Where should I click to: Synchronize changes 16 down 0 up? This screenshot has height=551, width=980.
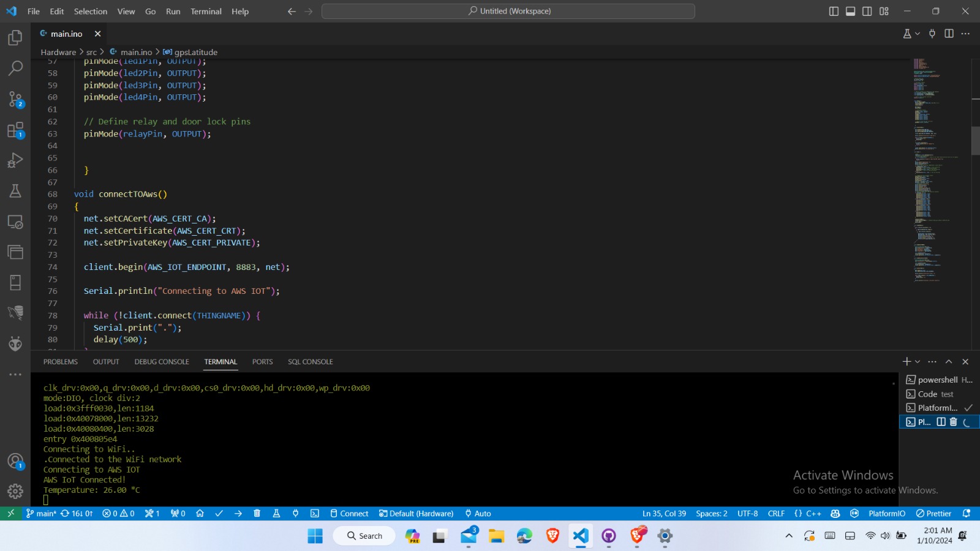77,514
